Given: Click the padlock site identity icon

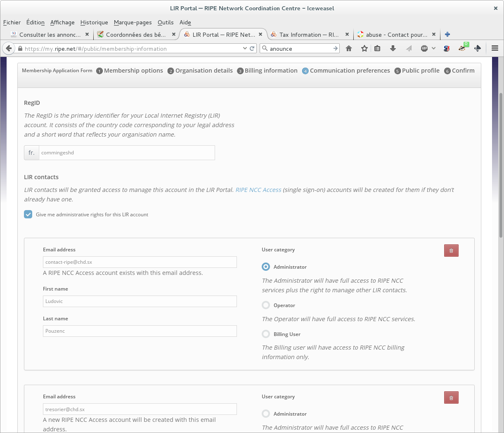Looking at the screenshot, I should (20, 49).
